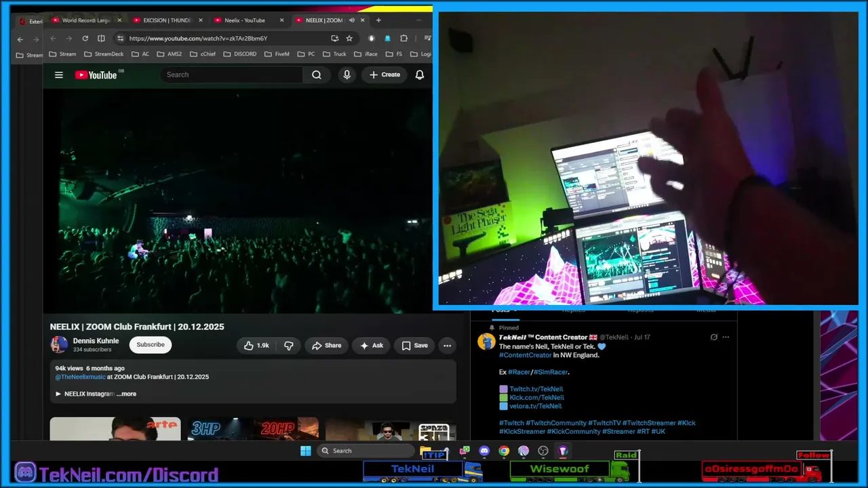Switch to the Neelix - YouTube tab
The height and width of the screenshot is (488, 868).
pyautogui.click(x=249, y=20)
